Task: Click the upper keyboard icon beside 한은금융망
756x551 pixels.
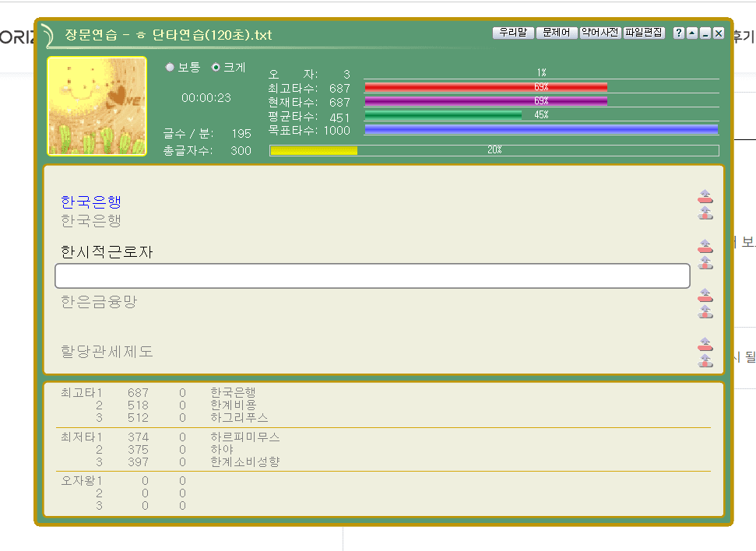Action: [705, 295]
